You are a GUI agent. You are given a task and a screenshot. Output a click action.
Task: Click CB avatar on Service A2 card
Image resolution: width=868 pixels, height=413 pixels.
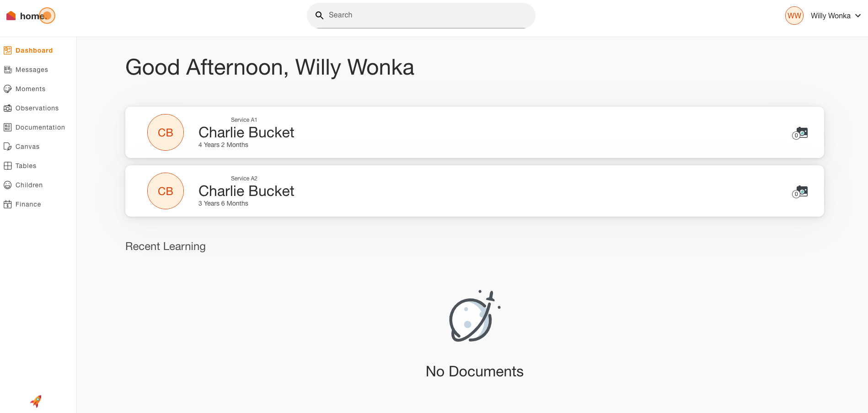(166, 191)
